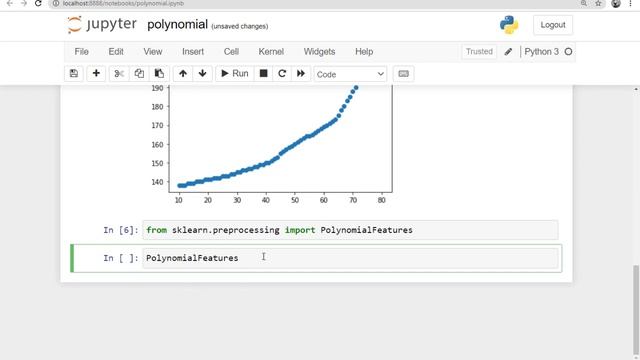
Task: Open the Cell menu
Action: (231, 51)
